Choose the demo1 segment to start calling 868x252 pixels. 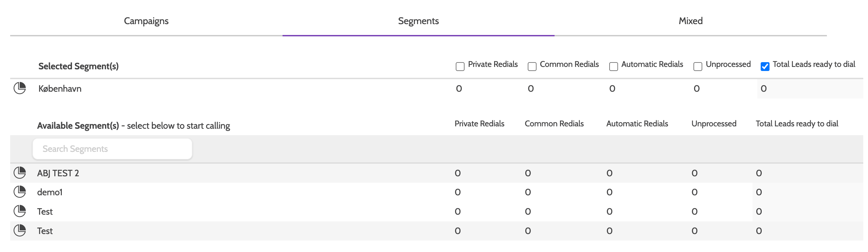tap(50, 192)
